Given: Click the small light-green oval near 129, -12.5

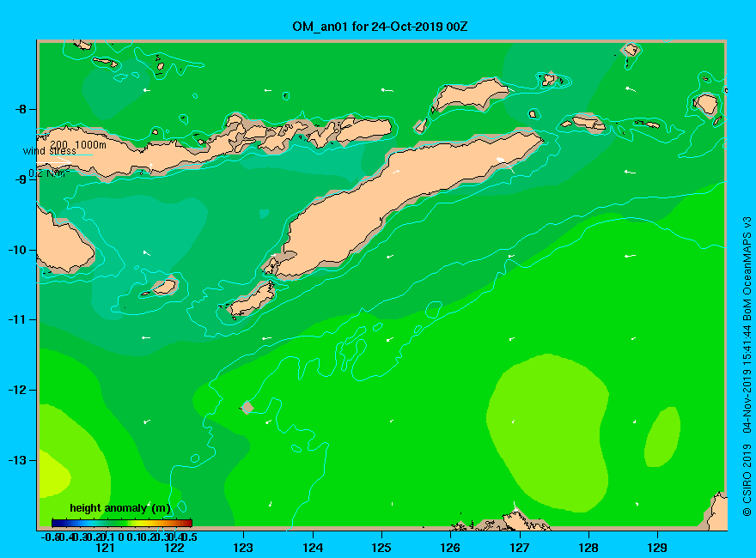Looking at the screenshot, I should click(662, 437).
